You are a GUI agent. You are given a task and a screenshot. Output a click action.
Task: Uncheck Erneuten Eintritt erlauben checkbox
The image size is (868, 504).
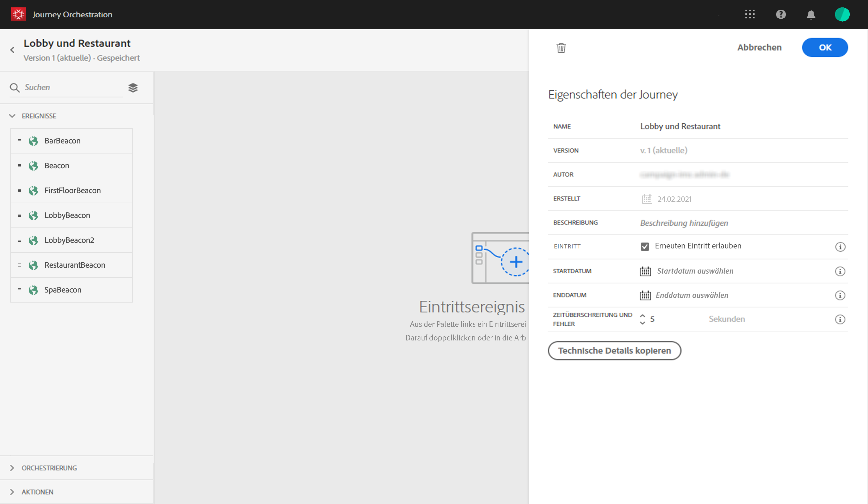645,246
